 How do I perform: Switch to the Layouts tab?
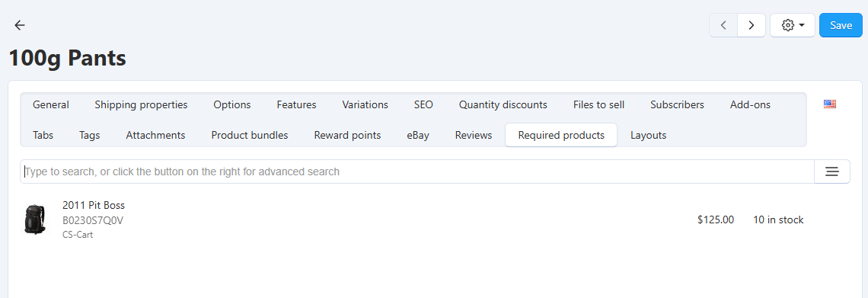[x=648, y=135]
